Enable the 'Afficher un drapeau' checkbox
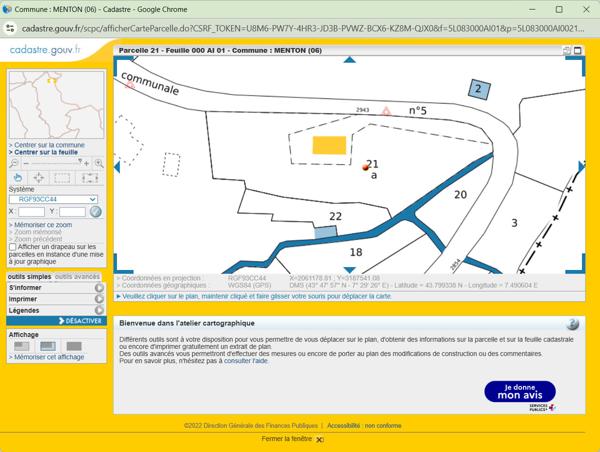 pyautogui.click(x=12, y=247)
